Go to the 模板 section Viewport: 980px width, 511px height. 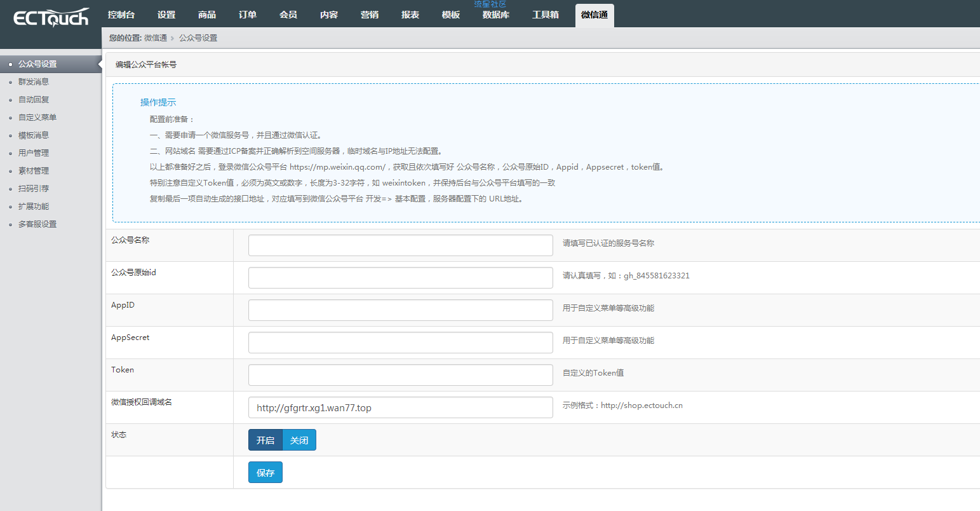point(451,15)
